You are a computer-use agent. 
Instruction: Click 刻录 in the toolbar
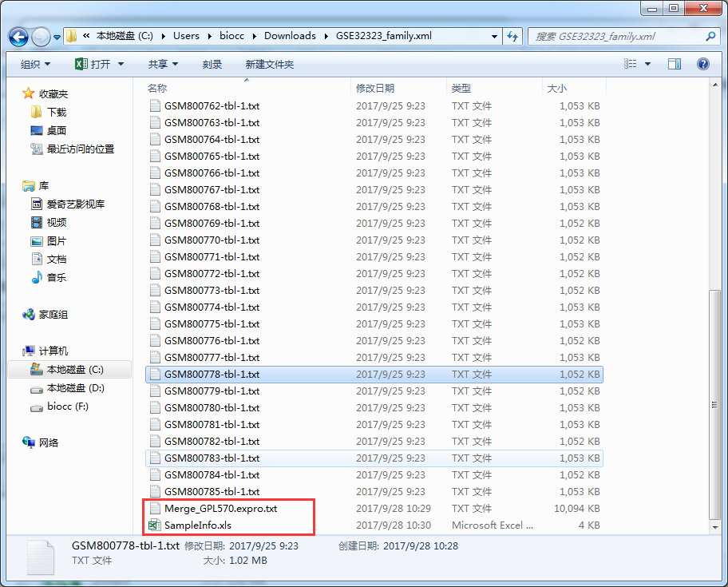tap(212, 64)
